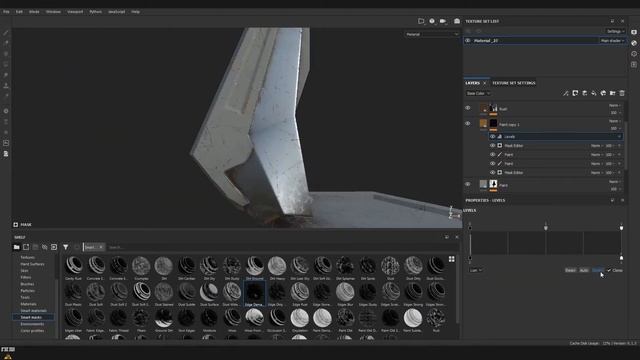This screenshot has height=360, width=640.
Task: Select the Paint brush tool in left toolbar
Action: click(6, 33)
